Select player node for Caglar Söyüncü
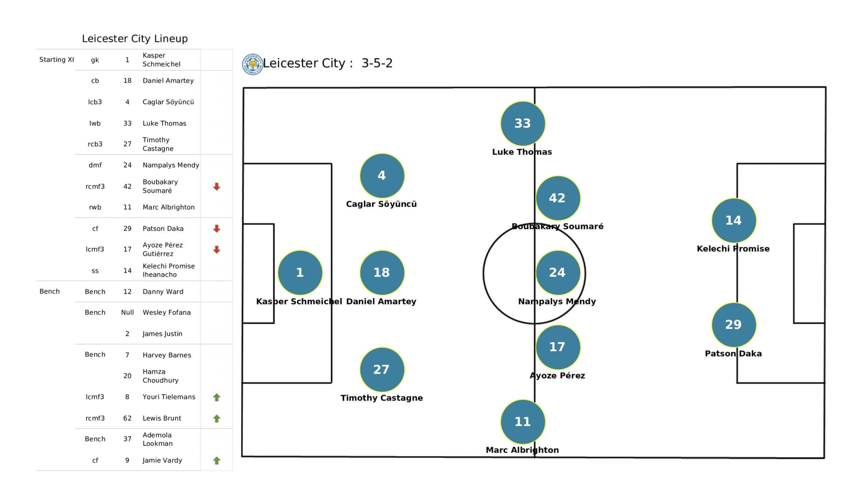The width and height of the screenshot is (858, 504). tap(382, 179)
